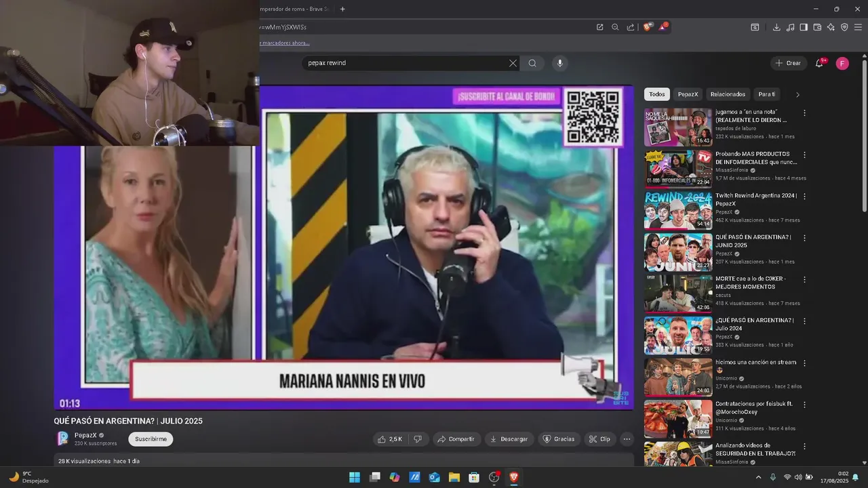Image resolution: width=868 pixels, height=488 pixels.
Task: Click the Descargar download button
Action: point(509,439)
